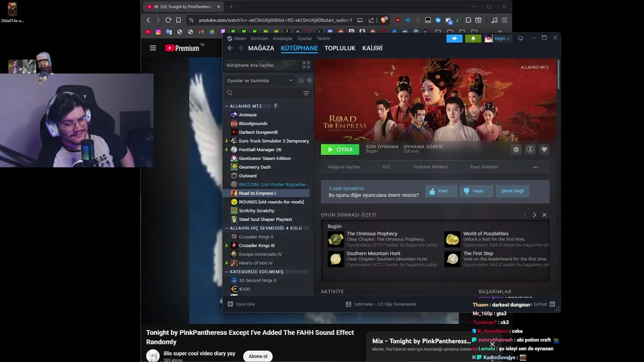Open the Arkadaşlar menu
The height and width of the screenshot is (362, 644).
coord(282,38)
